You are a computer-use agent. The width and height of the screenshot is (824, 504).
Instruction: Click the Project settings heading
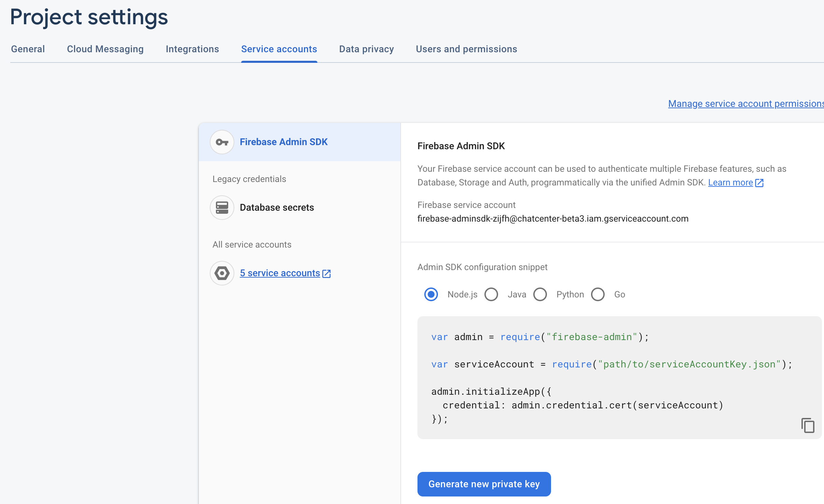tap(89, 17)
